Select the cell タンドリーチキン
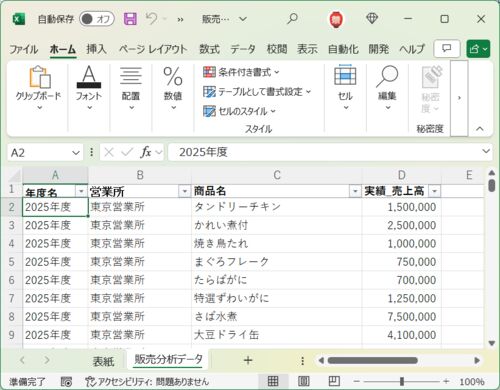Screen dimensions: 500x390 tap(277, 207)
